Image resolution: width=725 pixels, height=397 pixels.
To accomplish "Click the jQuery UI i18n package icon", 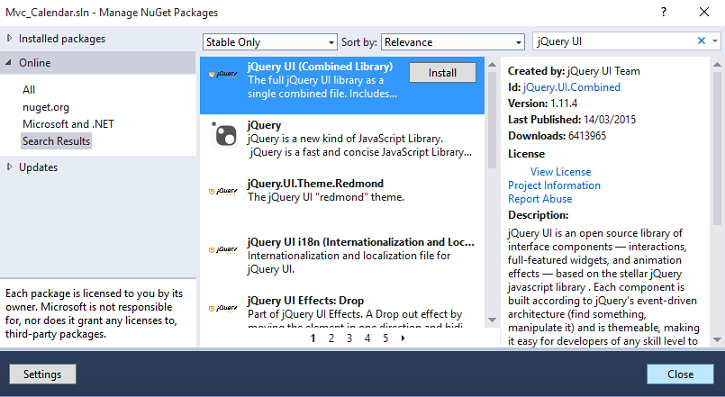I will coord(223,250).
